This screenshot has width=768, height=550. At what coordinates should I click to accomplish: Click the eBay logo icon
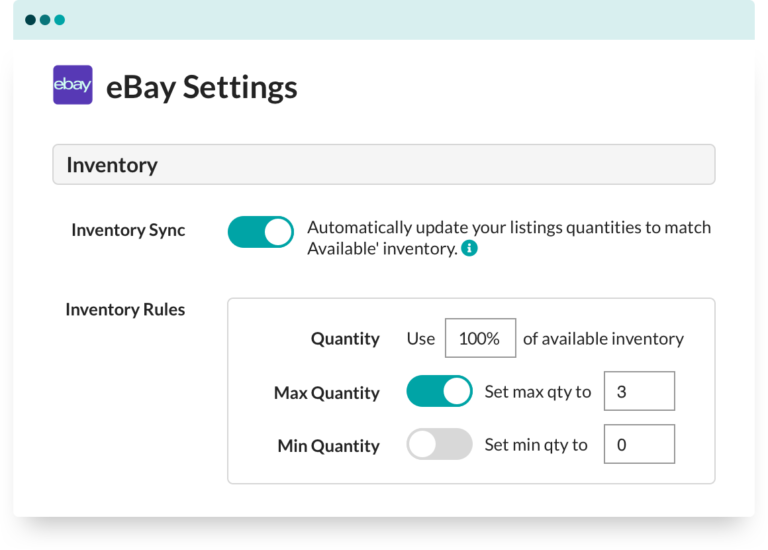[x=72, y=86]
